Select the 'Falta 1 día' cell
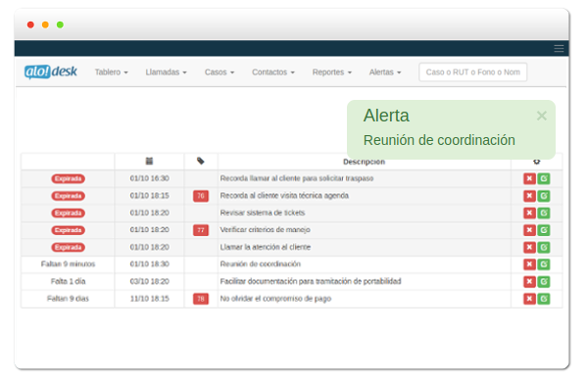 (68, 281)
